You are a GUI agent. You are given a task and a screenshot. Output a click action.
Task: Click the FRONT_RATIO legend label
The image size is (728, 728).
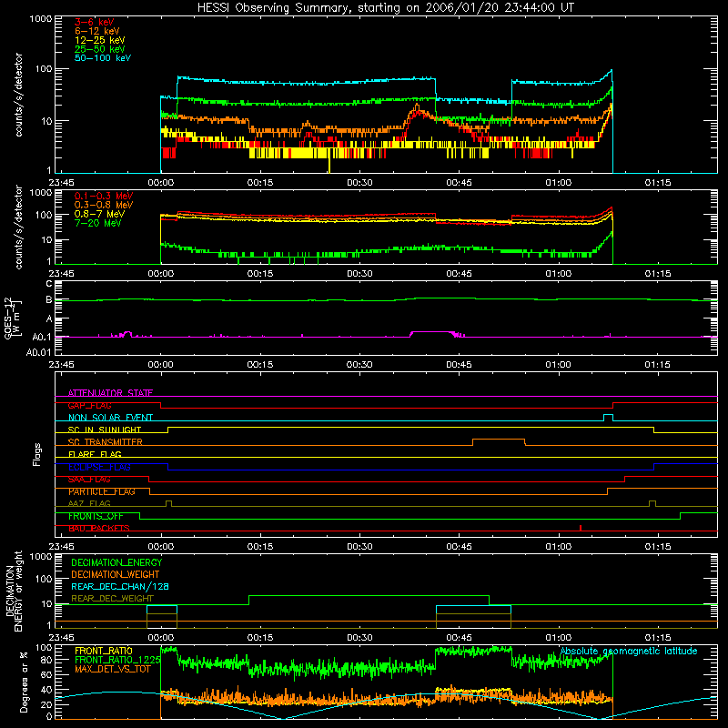(103, 651)
